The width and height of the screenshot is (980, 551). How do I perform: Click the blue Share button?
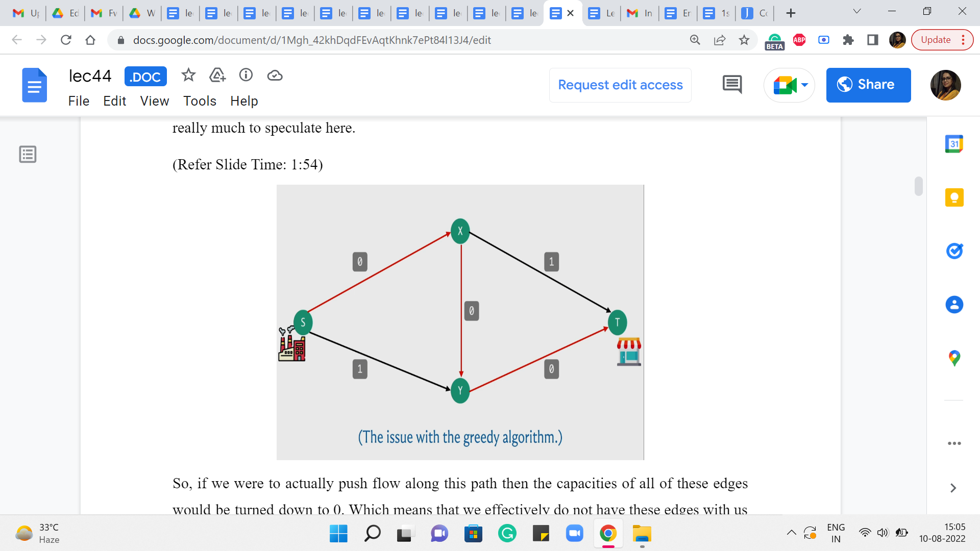click(868, 85)
